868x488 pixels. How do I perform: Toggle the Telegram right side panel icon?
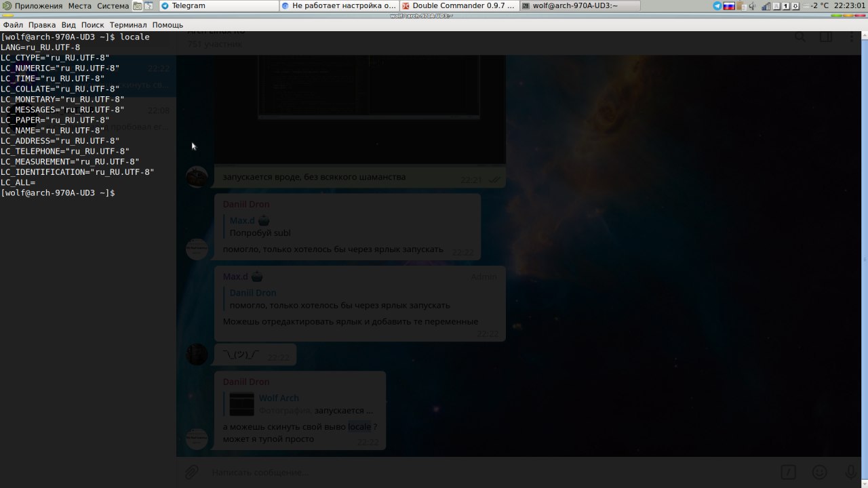825,37
